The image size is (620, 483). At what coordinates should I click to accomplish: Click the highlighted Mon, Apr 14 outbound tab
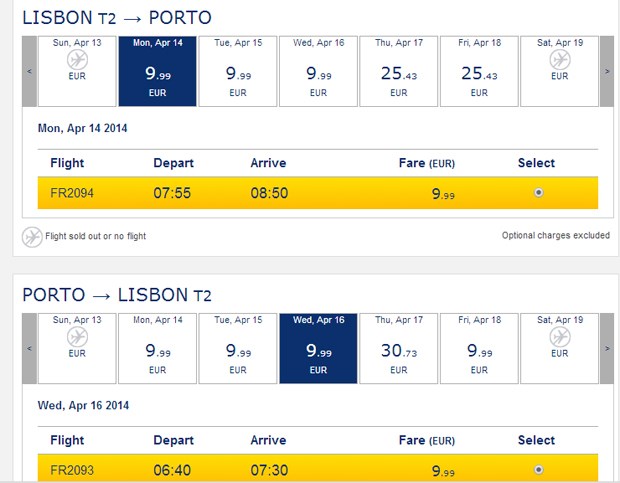tap(157, 71)
